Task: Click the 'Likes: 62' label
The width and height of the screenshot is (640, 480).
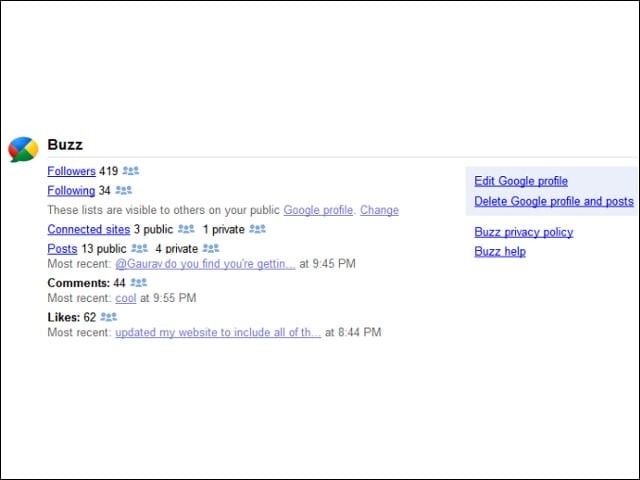Action: (71, 317)
